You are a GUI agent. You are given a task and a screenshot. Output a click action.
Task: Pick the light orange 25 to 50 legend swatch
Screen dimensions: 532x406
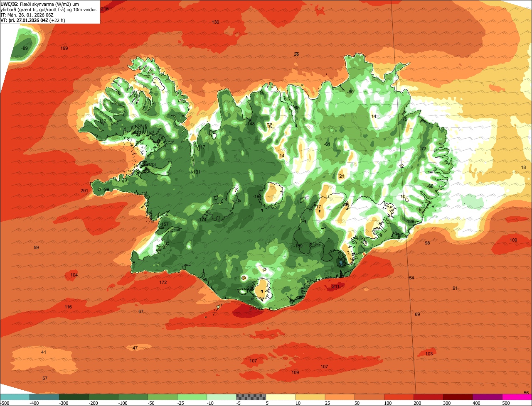tap(339, 397)
